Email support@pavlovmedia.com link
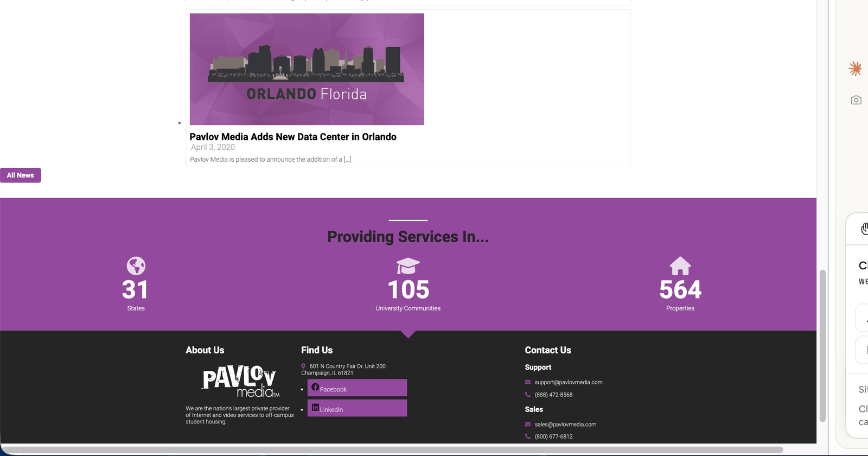This screenshot has width=868, height=456. [x=569, y=382]
